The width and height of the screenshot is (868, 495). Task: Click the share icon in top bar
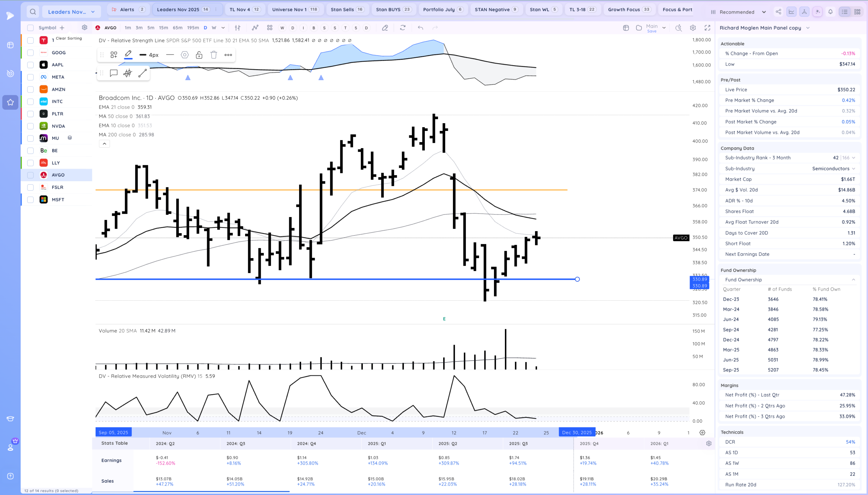[x=778, y=12]
